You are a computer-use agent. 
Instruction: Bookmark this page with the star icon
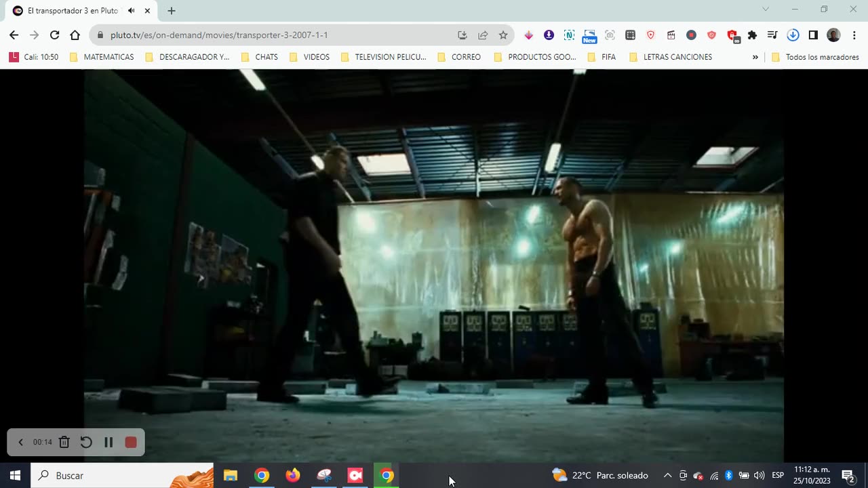503,35
